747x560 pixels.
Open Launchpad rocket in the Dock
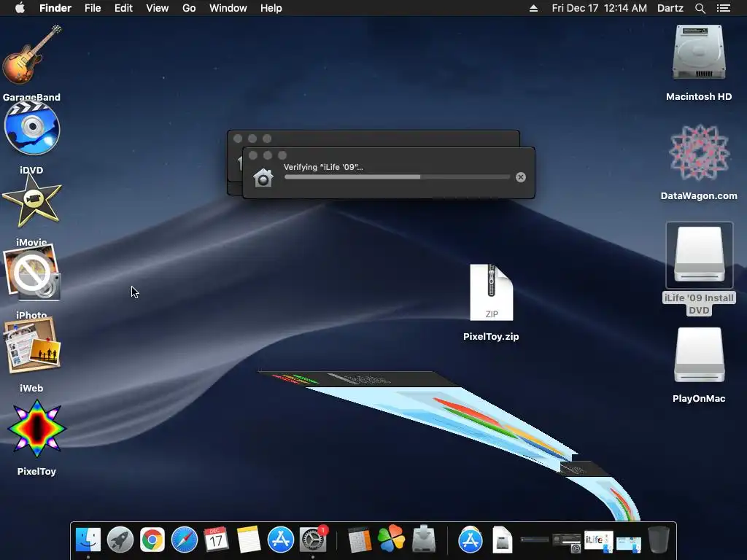click(x=120, y=540)
